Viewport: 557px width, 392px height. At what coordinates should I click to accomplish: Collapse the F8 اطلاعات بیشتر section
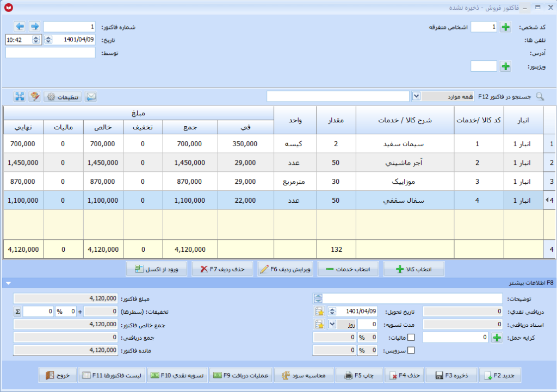coord(8,283)
